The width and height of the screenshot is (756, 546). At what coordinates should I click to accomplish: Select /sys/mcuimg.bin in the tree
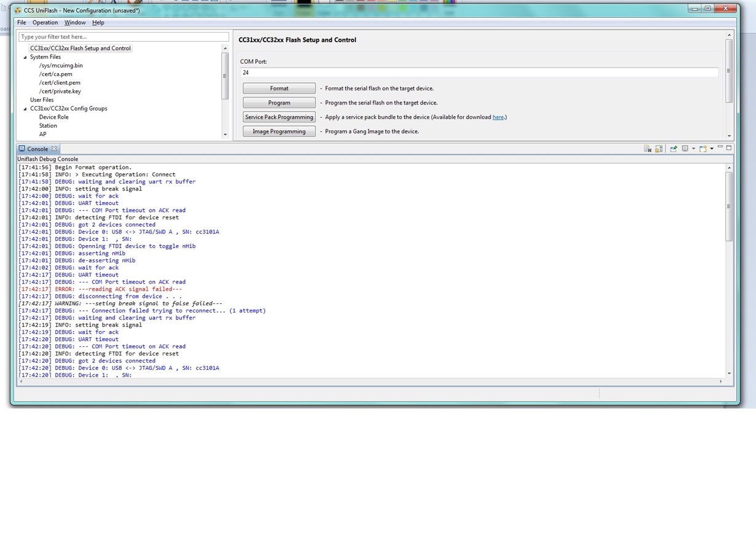click(61, 65)
